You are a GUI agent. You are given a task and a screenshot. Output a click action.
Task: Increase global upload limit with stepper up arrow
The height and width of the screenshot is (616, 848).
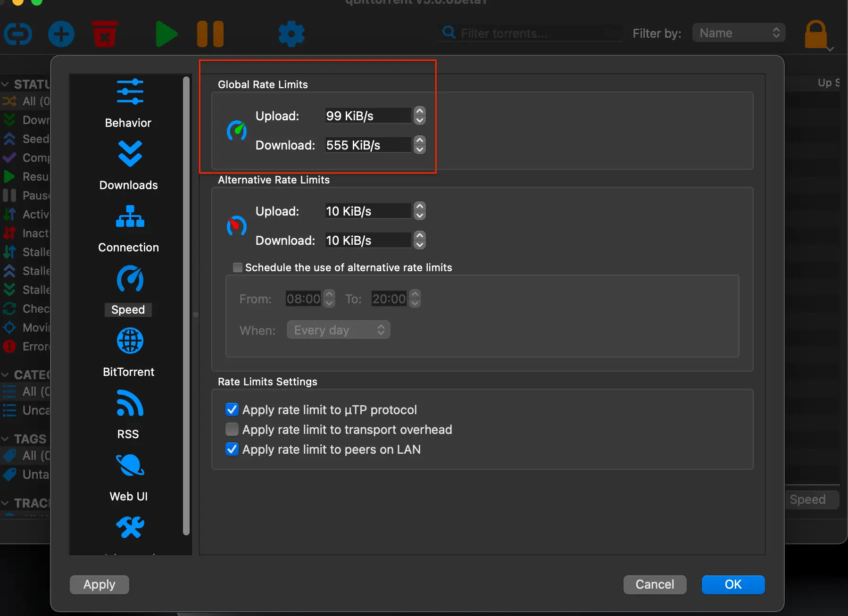pyautogui.click(x=420, y=111)
